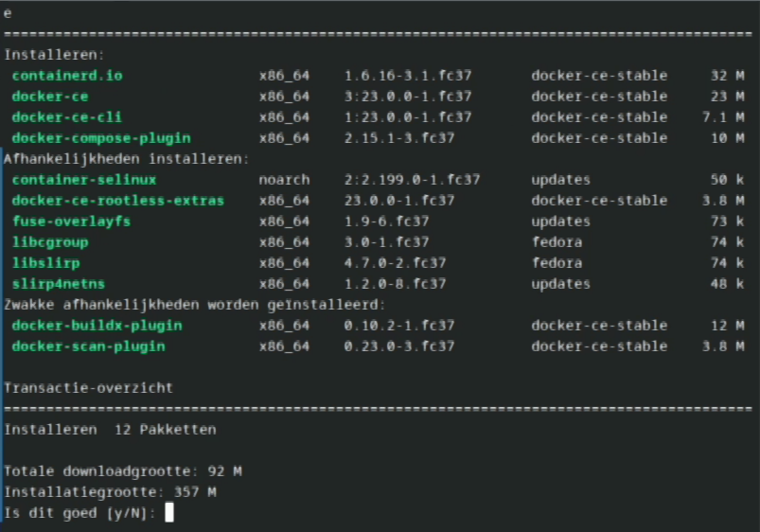Click the docker-ce-cli package name
The width and height of the screenshot is (760, 532).
pyautogui.click(x=67, y=117)
